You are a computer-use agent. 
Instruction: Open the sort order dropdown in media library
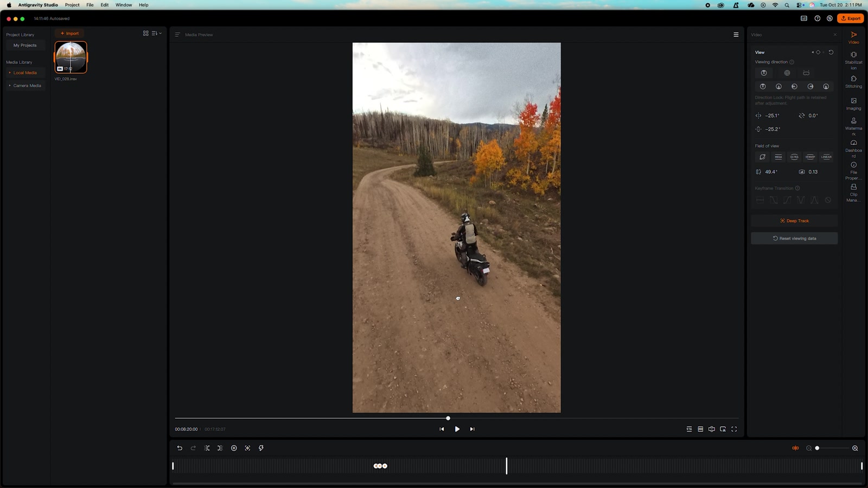pyautogui.click(x=157, y=34)
